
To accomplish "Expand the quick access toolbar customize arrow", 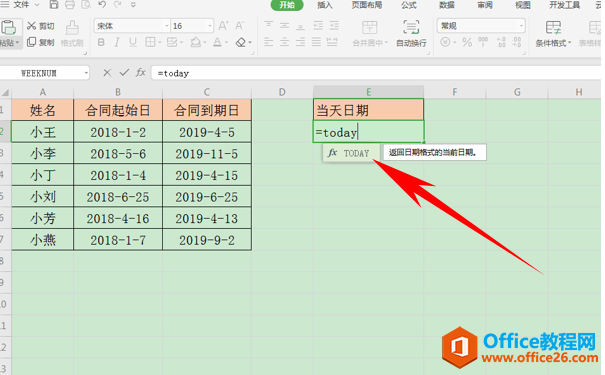I will click(x=133, y=5).
